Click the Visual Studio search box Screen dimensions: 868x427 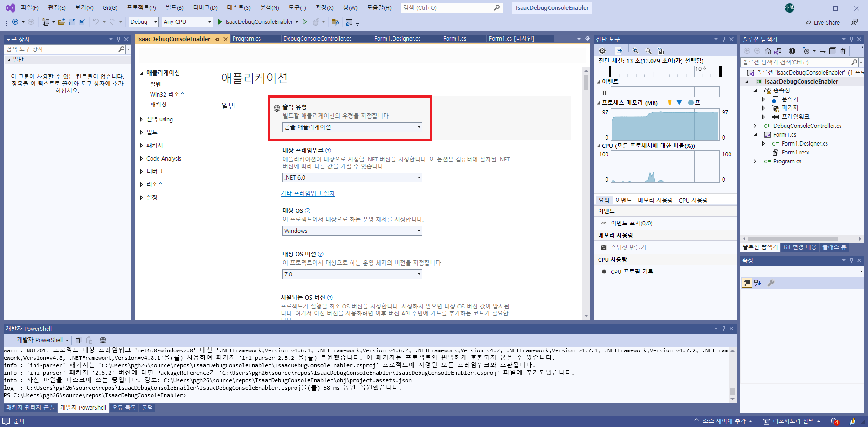(452, 8)
